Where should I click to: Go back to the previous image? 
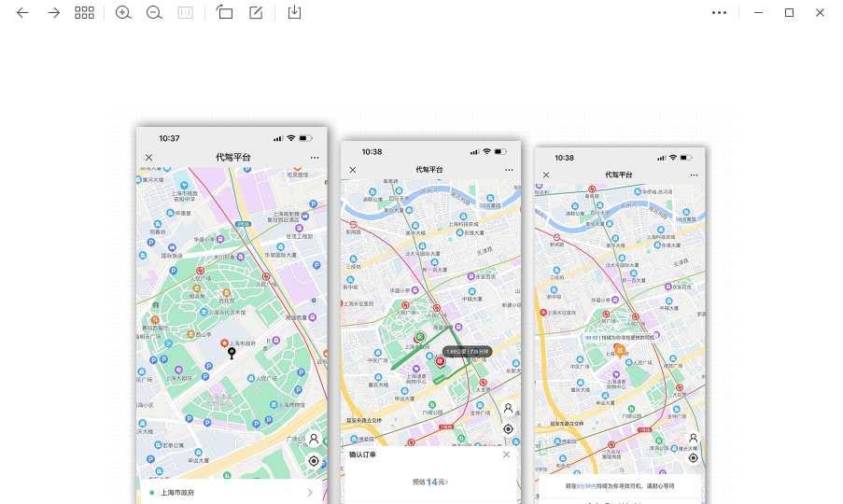pos(22,13)
